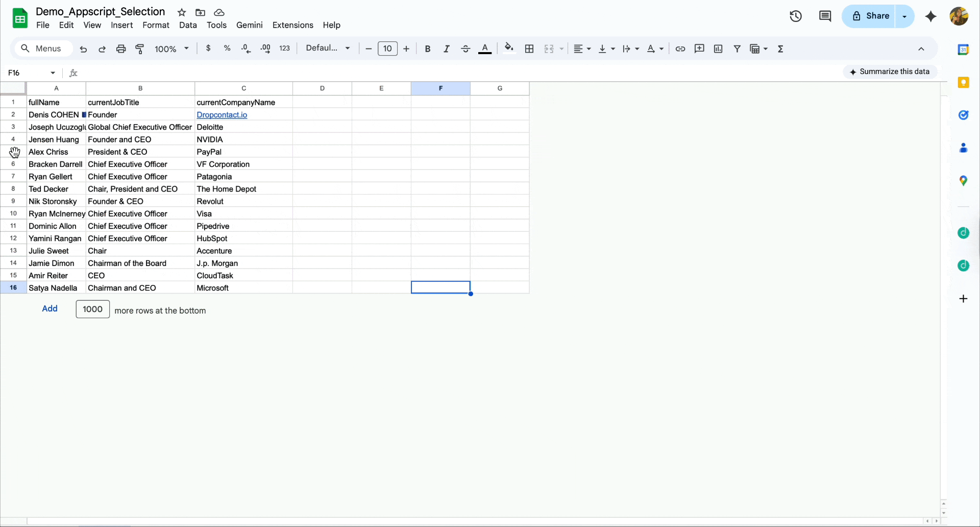This screenshot has height=527, width=980.
Task: Open the fill color picker
Action: 509,49
